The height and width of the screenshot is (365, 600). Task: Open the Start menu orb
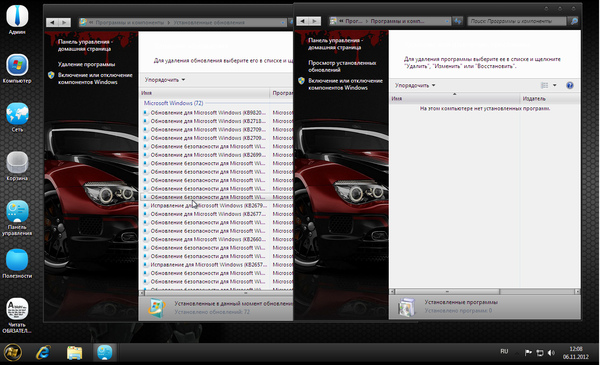pos(13,352)
